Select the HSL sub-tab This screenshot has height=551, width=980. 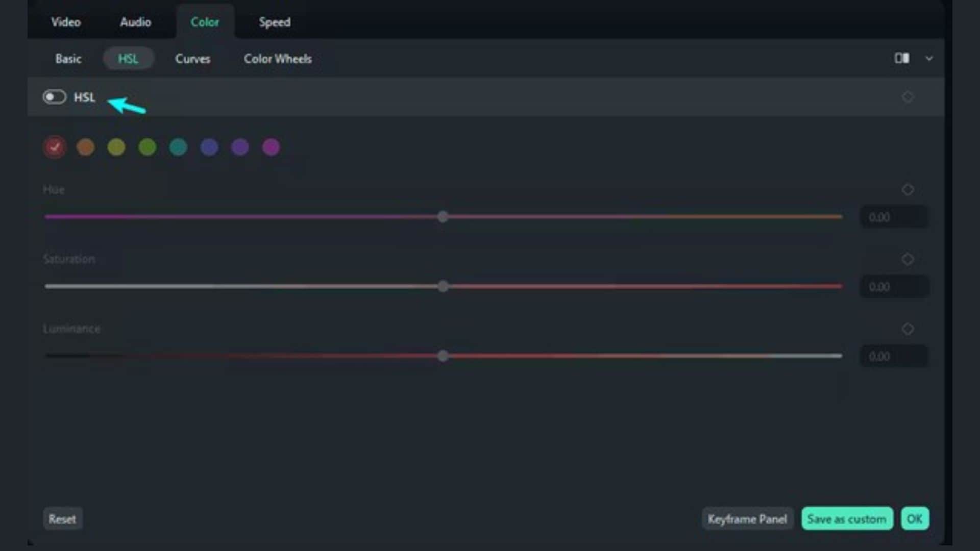128,59
